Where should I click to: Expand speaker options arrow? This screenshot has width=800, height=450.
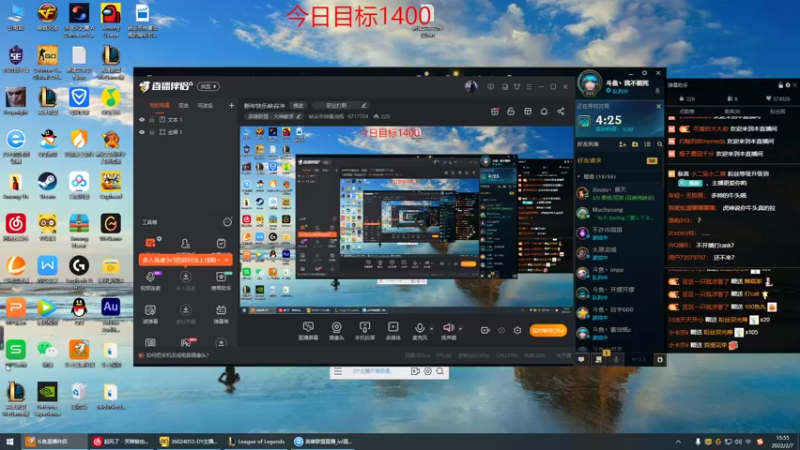tap(460, 329)
